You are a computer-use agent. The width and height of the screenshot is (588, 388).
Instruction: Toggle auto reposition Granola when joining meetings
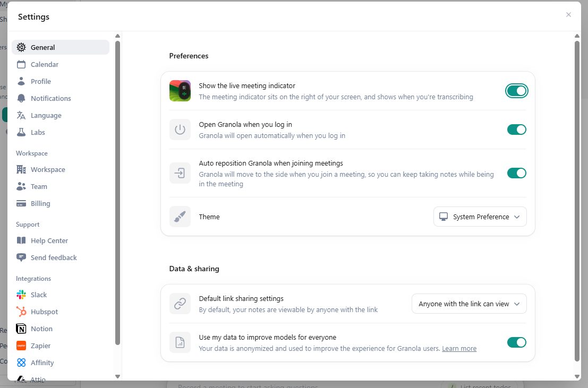[x=516, y=173]
